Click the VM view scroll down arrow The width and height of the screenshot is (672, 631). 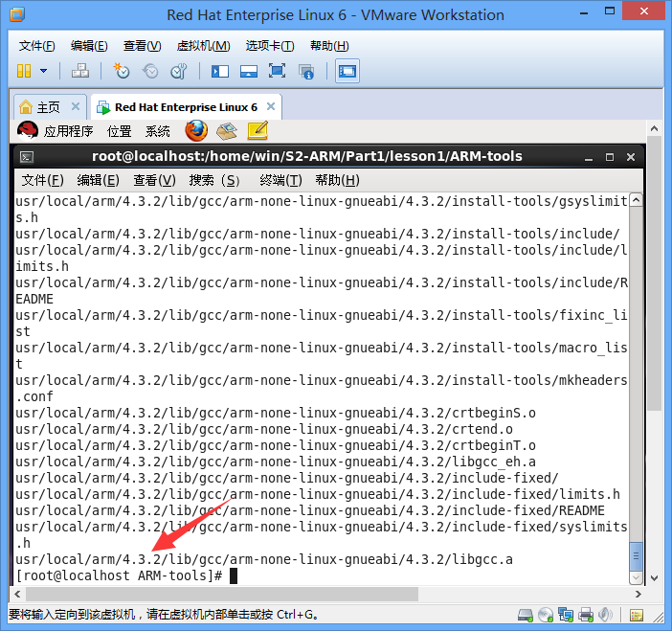tap(654, 577)
